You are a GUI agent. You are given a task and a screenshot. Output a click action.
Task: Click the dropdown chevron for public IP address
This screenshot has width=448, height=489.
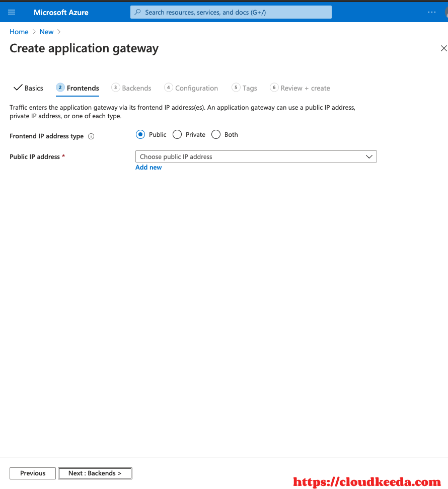[x=369, y=156]
